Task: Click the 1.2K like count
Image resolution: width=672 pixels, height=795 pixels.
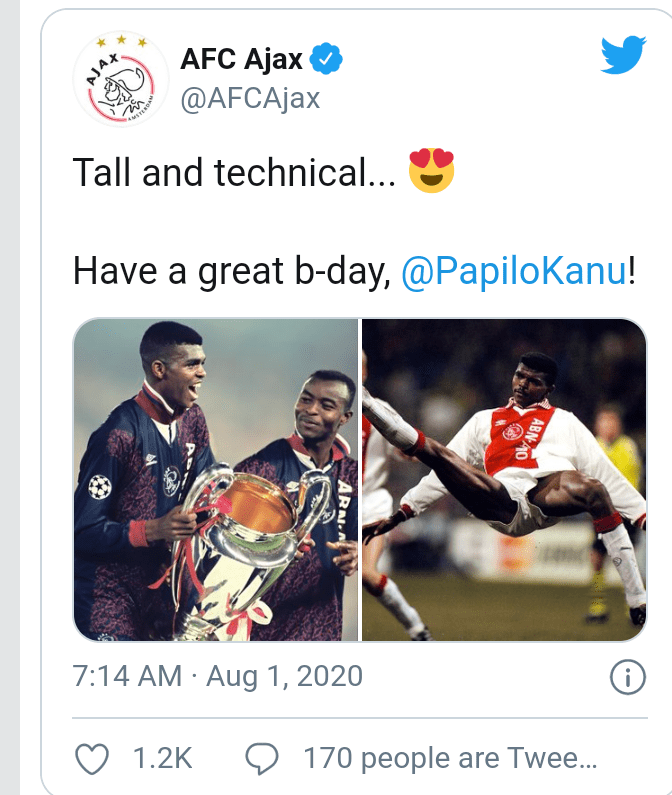Action: 162,760
